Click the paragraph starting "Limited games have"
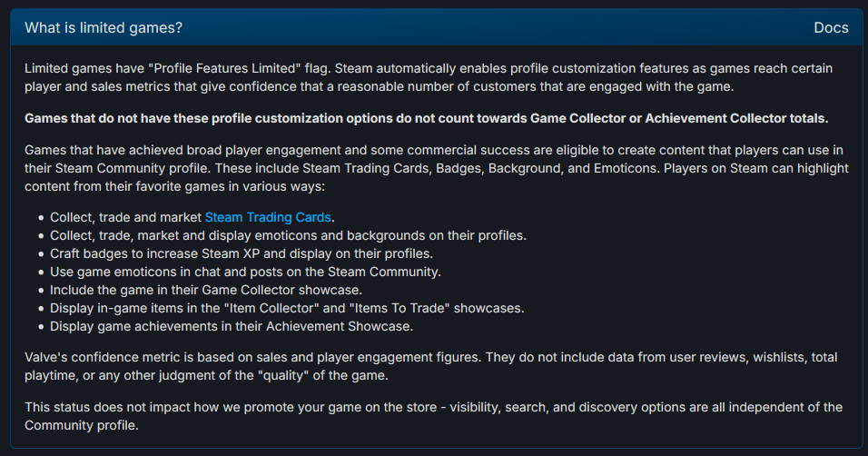The height and width of the screenshot is (456, 868). point(429,77)
